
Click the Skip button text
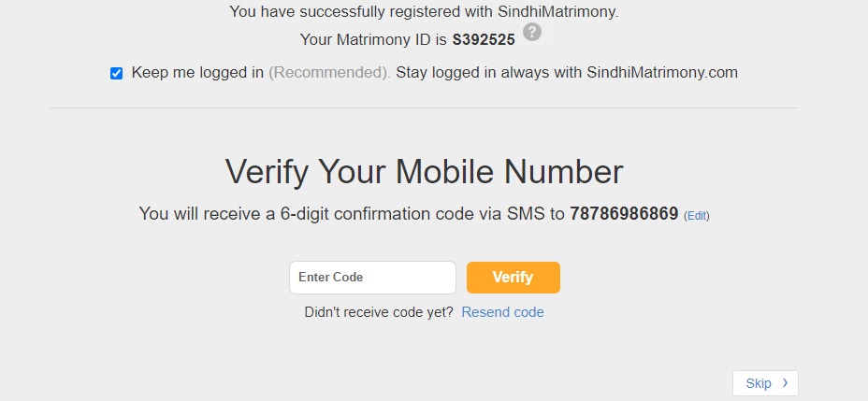coord(759,383)
